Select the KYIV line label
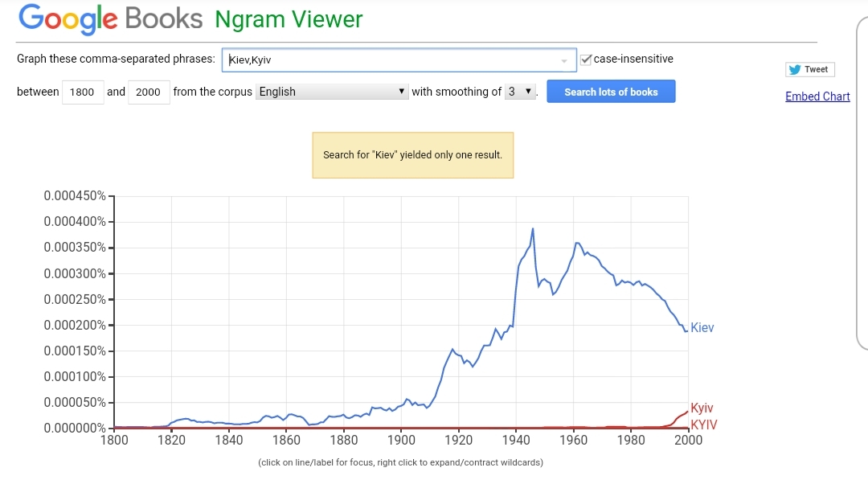The image size is (868, 480). (704, 425)
